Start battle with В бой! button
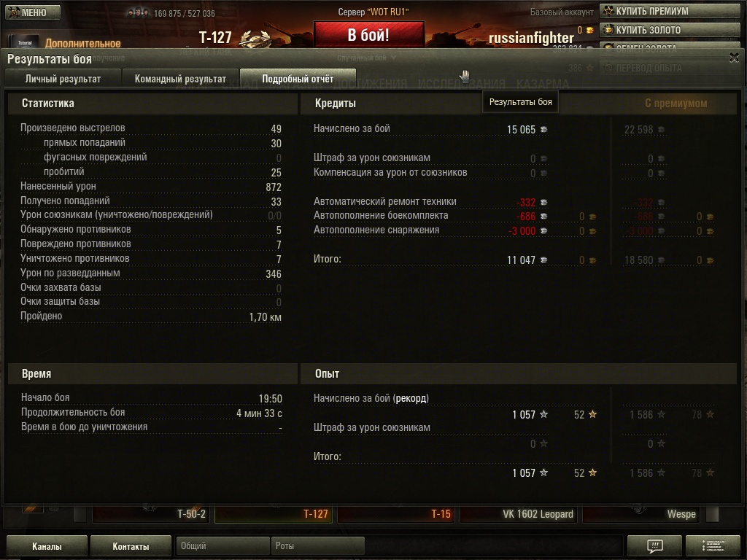The width and height of the screenshot is (747, 560). coord(368,34)
